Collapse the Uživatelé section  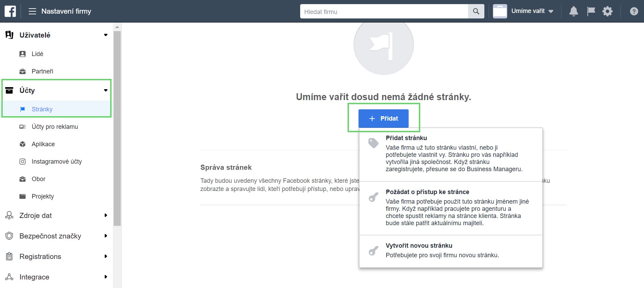[x=105, y=35]
